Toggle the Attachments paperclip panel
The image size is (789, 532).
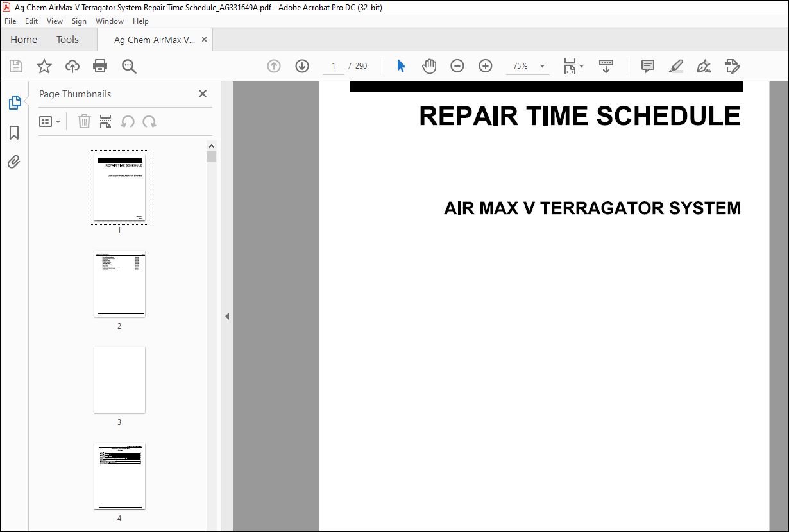click(14, 162)
